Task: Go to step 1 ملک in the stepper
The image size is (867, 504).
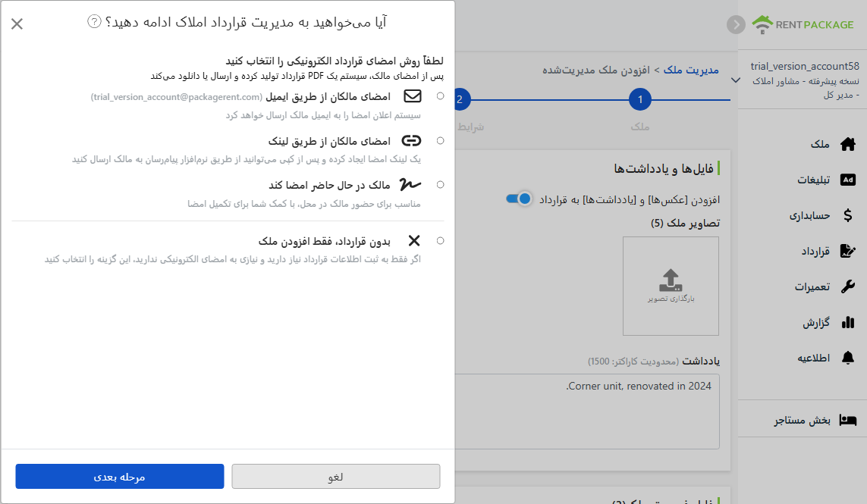Action: 639,99
